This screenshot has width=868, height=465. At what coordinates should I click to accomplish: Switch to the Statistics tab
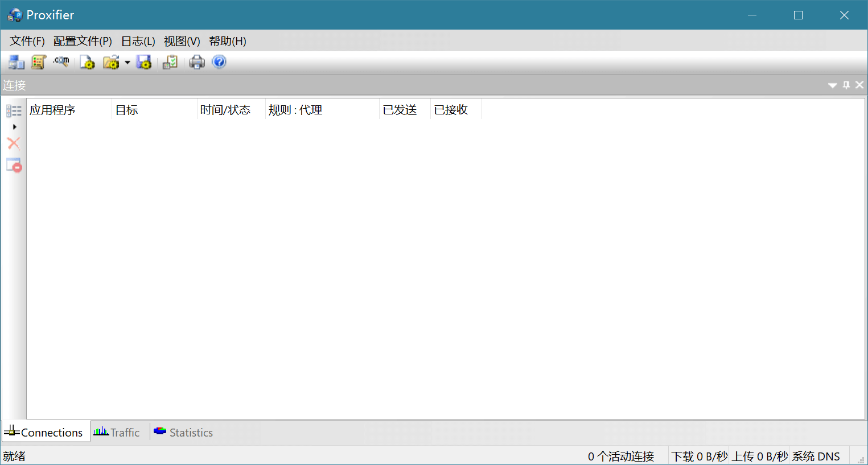click(x=183, y=433)
